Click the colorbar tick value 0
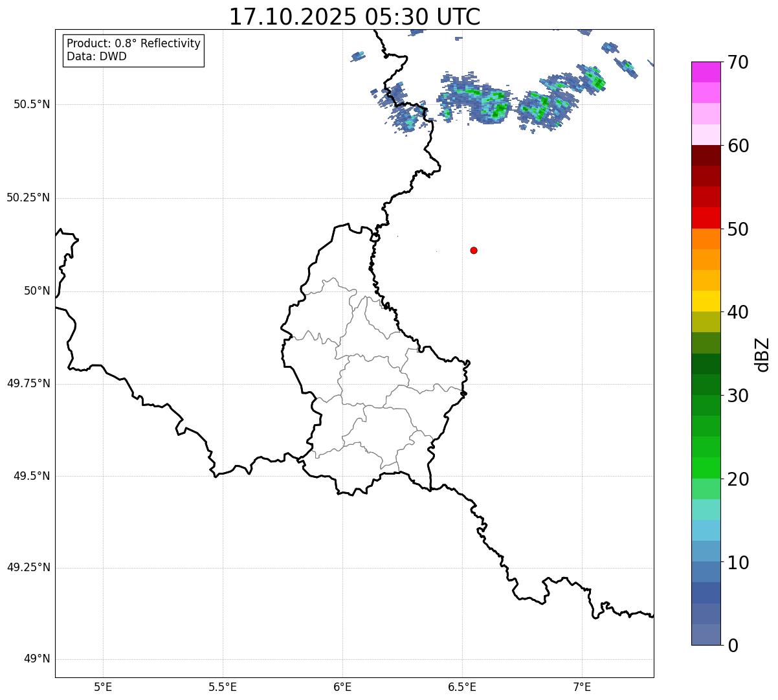Image resolution: width=778 pixels, height=700 pixels. pyautogui.click(x=733, y=646)
